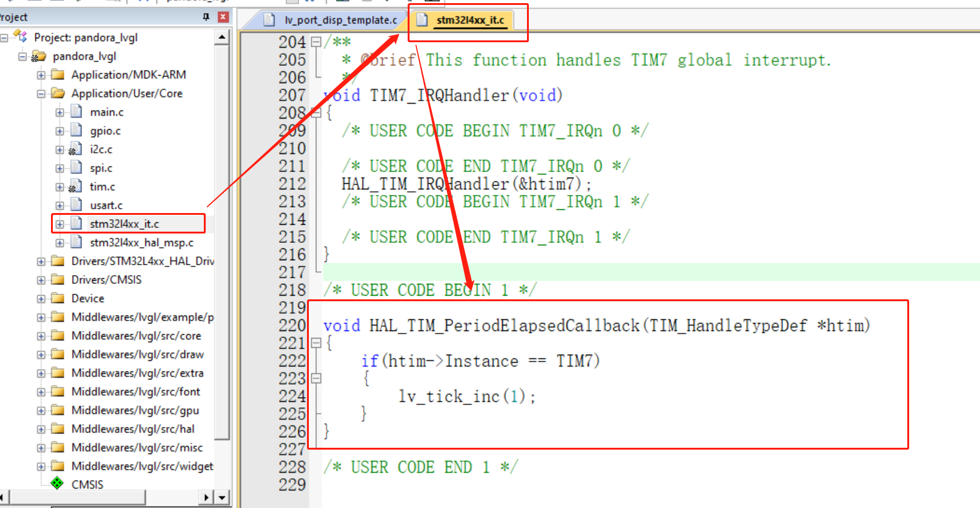
Task: Click the i2c.c file icon with the gear overlay
Action: pos(75,149)
